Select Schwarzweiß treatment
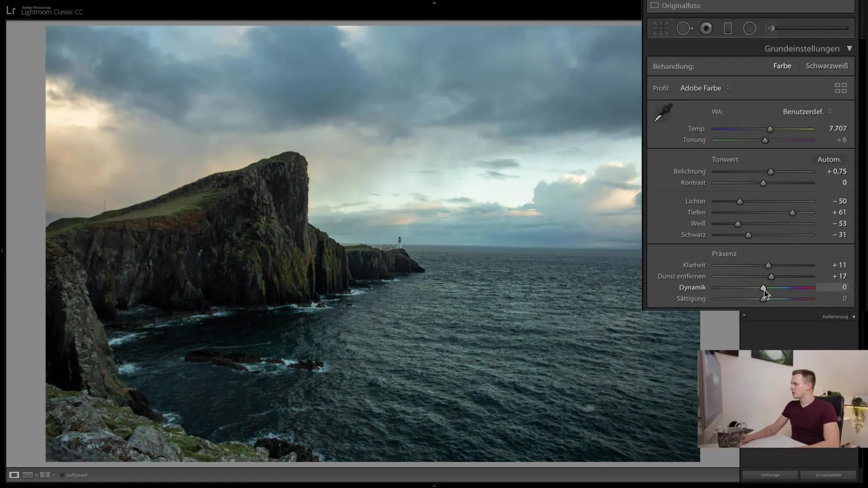The image size is (868, 488). [x=826, y=66]
